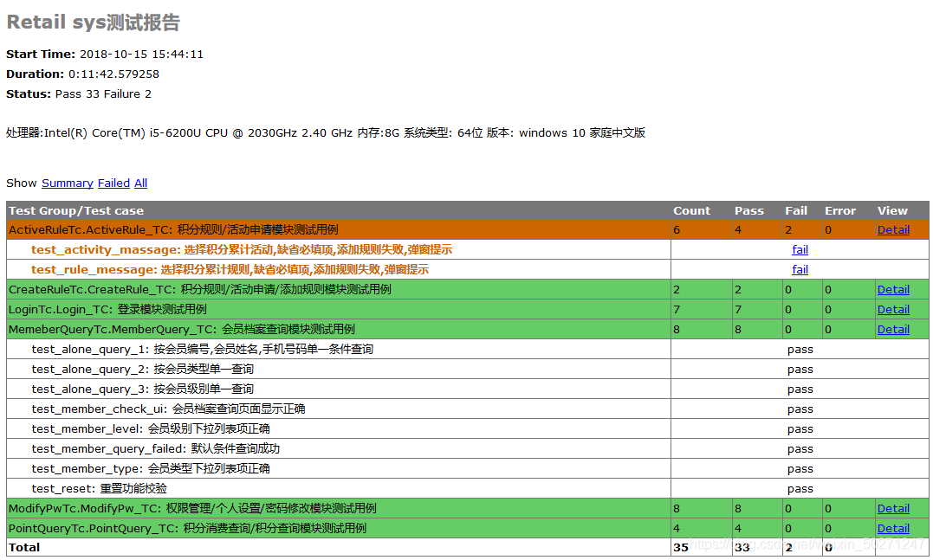Viewport: 933px width, 560px height.
Task: Select test_member_type test case name
Action: 151,469
